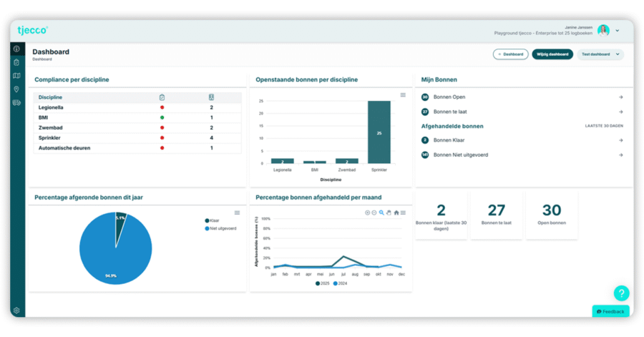Click the arrow beside Bonnen Niet uitgevoerd

[x=621, y=155]
